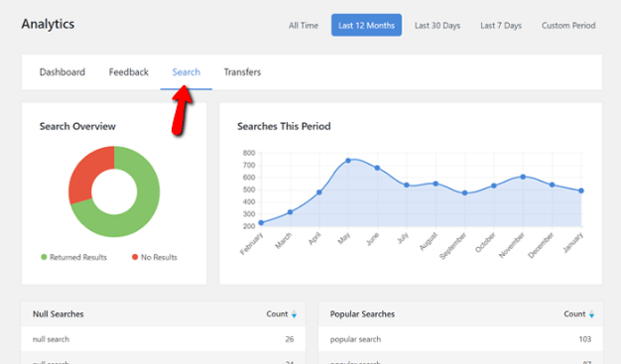
Task: Click the July data point
Action: (407, 184)
